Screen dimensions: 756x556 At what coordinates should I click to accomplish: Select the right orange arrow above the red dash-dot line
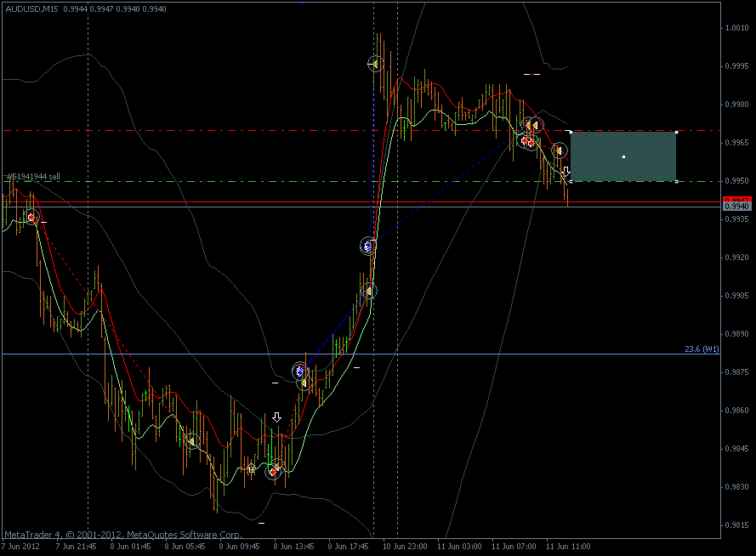click(535, 126)
